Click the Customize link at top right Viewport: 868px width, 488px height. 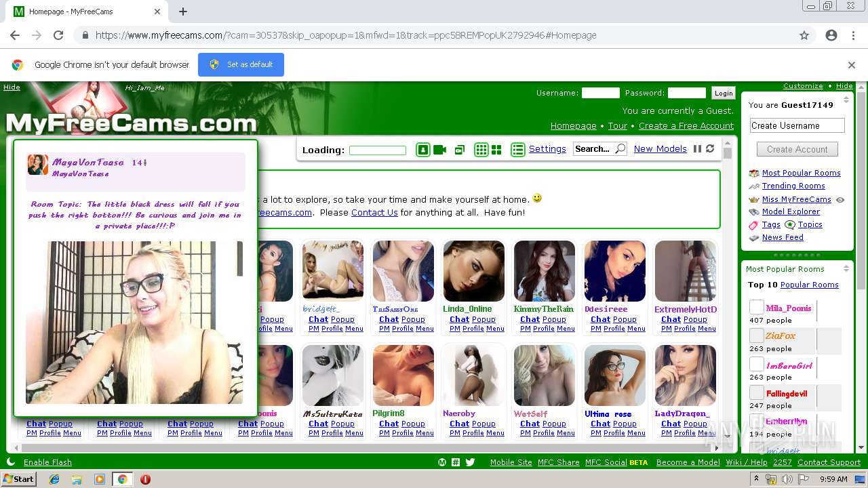(803, 86)
